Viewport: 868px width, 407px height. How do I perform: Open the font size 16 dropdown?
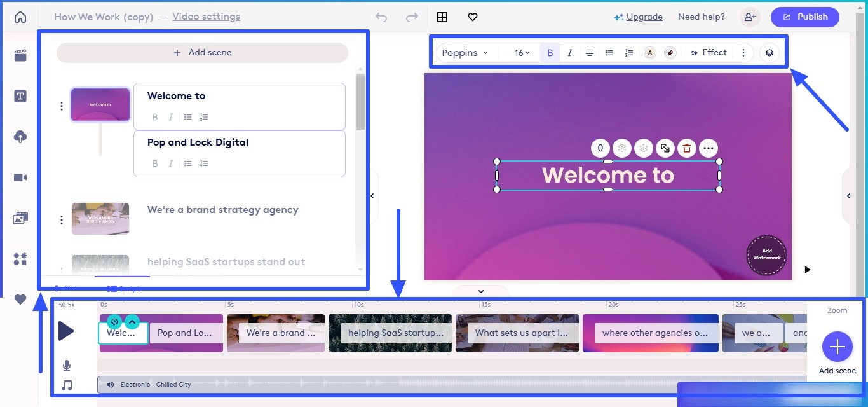[x=520, y=52]
